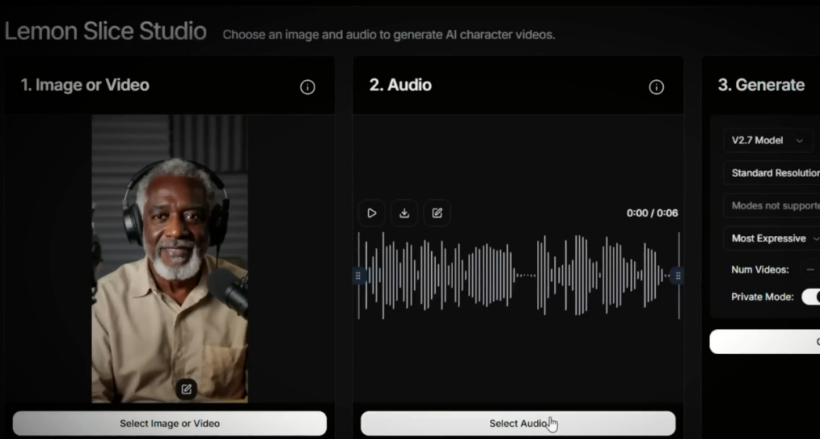Toggle the Private Mode switch
The image size is (820, 439).
point(811,297)
